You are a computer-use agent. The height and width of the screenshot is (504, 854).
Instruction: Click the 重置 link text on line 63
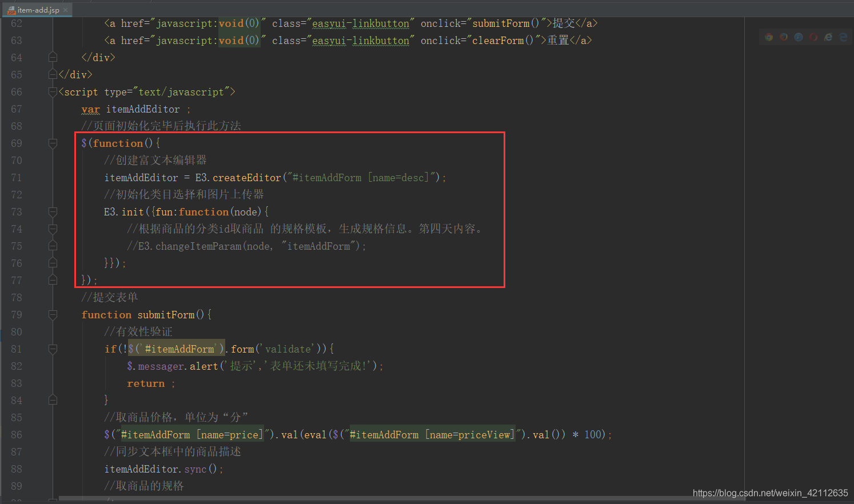[x=558, y=41]
